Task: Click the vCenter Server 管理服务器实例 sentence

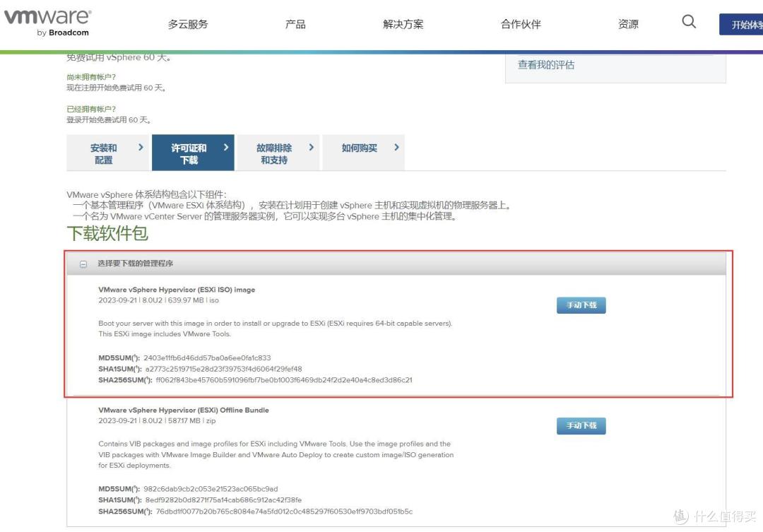Action: tap(266, 217)
